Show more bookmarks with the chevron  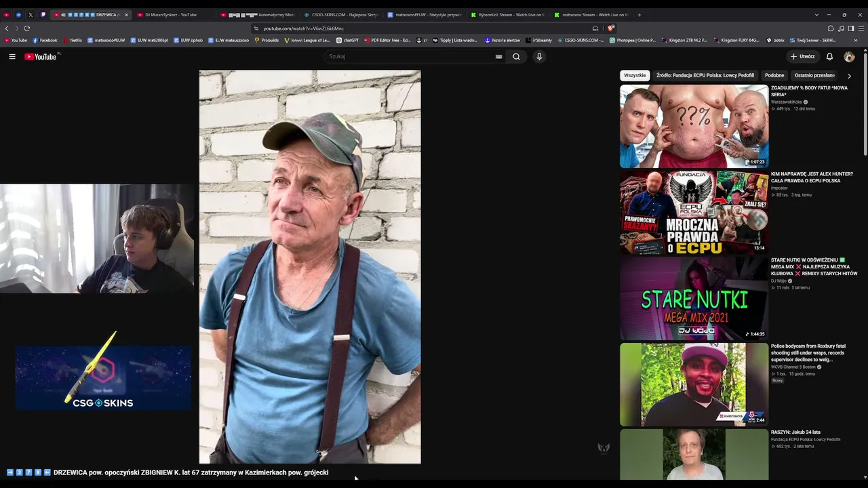click(x=856, y=40)
